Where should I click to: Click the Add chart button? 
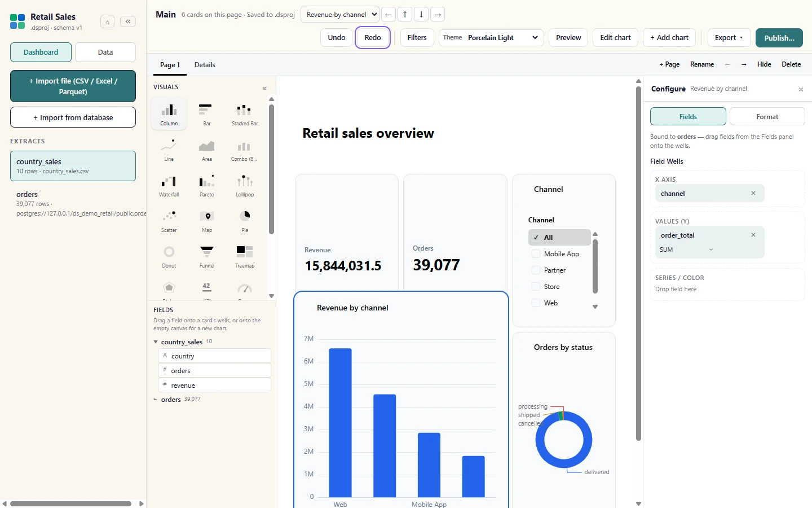tap(669, 38)
